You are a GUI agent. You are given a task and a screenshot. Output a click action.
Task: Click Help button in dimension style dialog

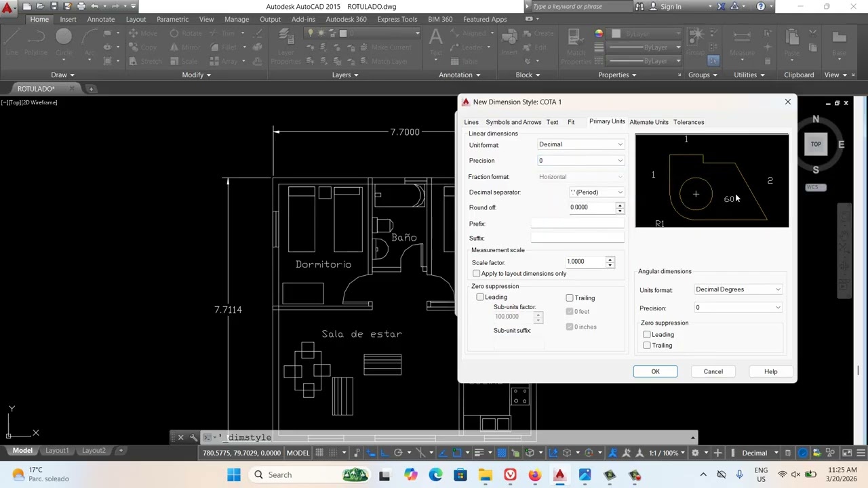coord(770,371)
